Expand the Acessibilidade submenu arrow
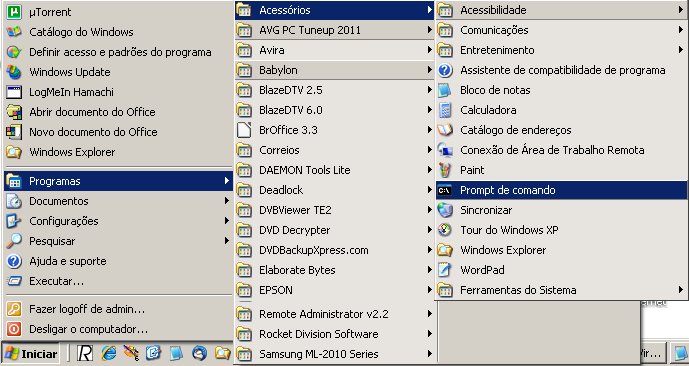The height and width of the screenshot is (366, 689). click(x=681, y=10)
